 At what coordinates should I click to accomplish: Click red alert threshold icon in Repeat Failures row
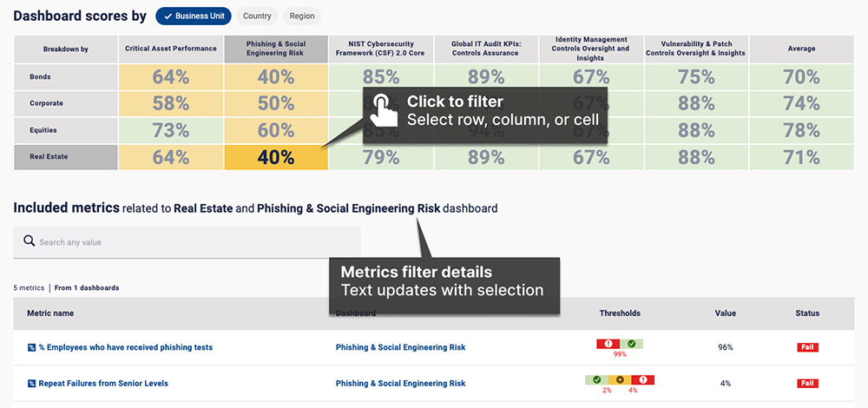tap(643, 379)
